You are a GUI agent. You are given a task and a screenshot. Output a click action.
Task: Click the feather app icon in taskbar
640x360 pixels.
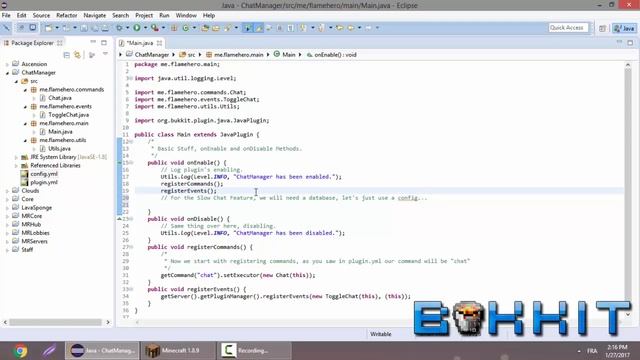[x=49, y=351]
